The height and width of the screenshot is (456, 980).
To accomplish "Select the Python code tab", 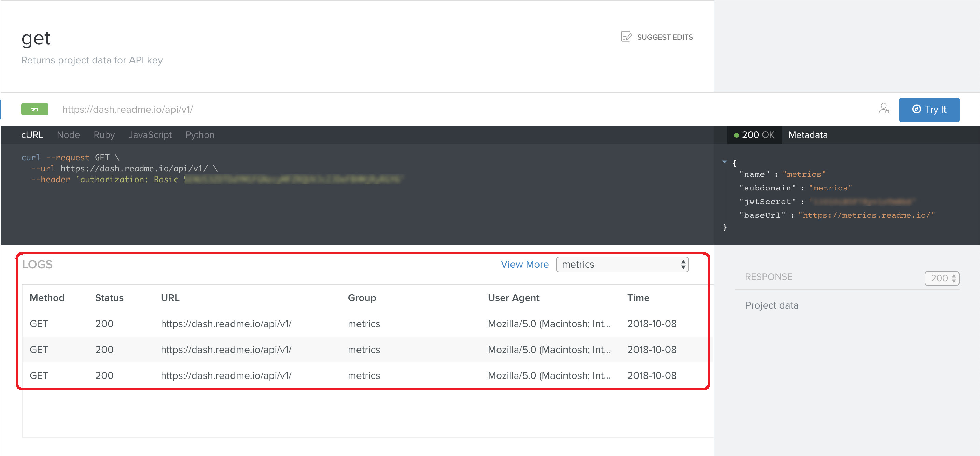I will (x=200, y=135).
